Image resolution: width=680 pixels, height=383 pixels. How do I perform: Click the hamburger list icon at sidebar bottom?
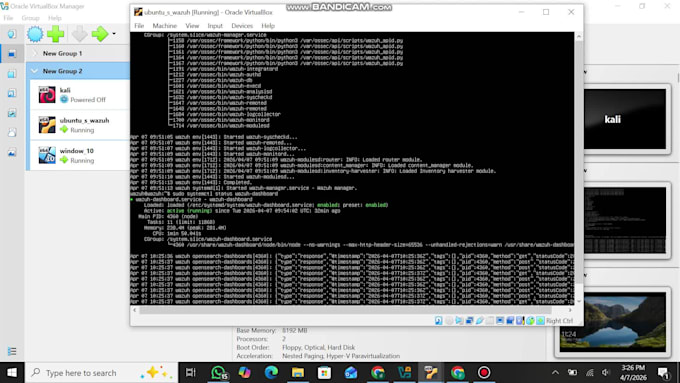click(12, 351)
